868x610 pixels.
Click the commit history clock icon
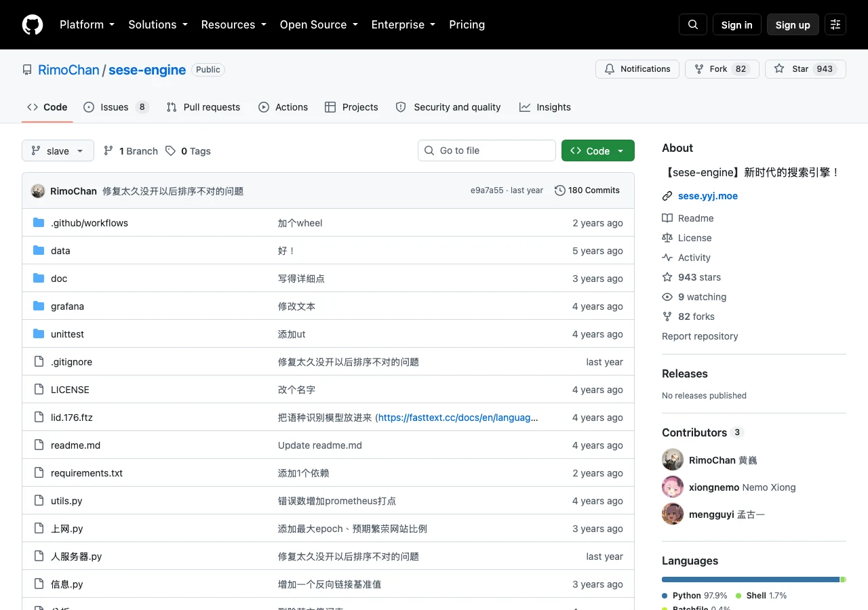tap(560, 190)
